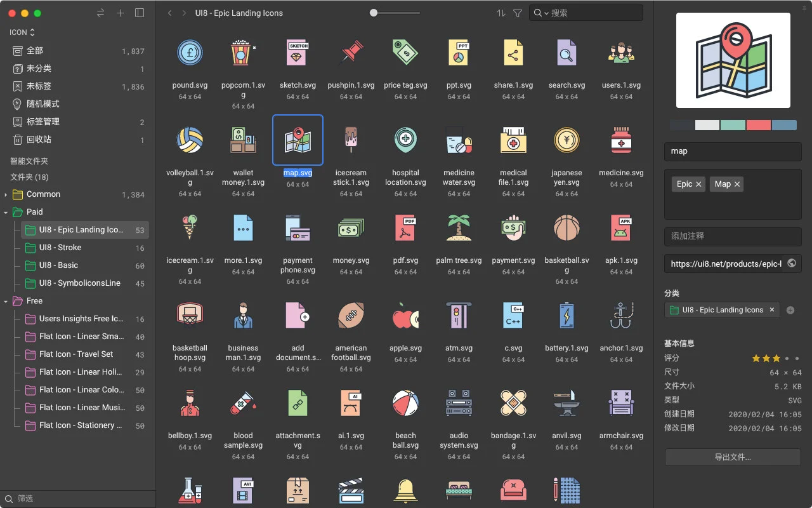Remove the Epic tag
The width and height of the screenshot is (812, 508).
(x=698, y=184)
